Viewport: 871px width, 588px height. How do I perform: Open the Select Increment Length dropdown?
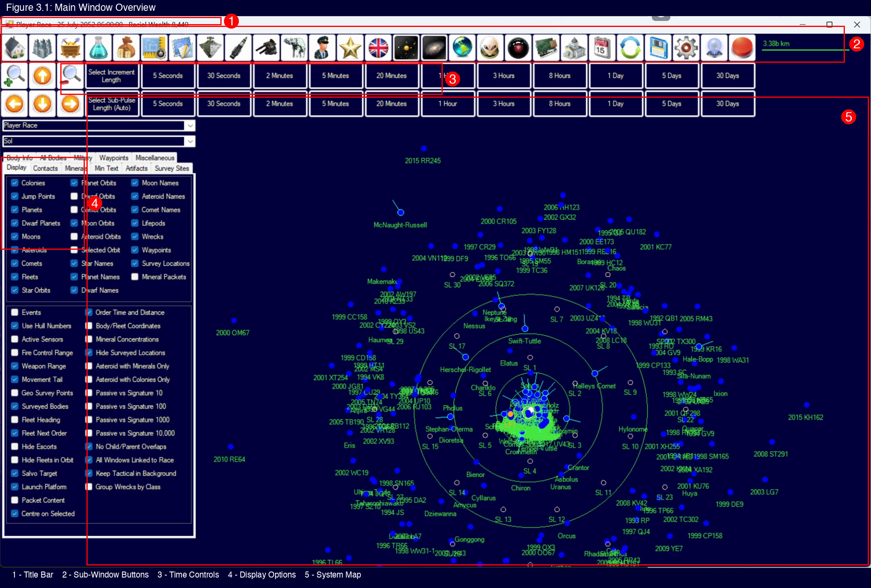point(112,76)
